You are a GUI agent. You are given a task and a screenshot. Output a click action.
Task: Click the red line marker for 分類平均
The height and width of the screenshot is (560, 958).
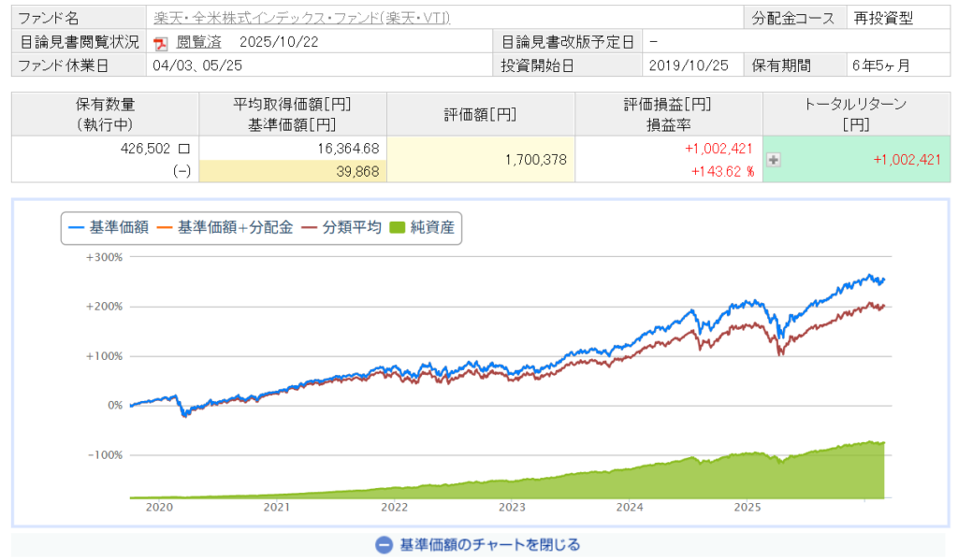click(x=309, y=227)
